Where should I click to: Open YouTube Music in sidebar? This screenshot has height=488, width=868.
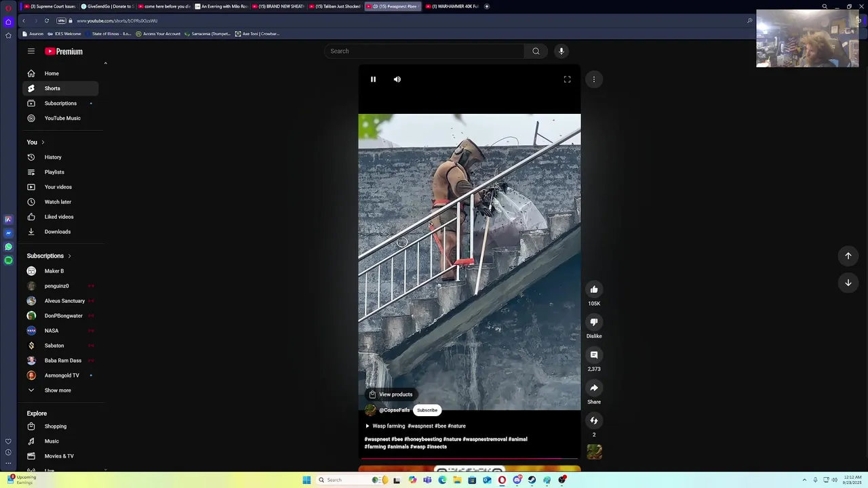point(60,118)
